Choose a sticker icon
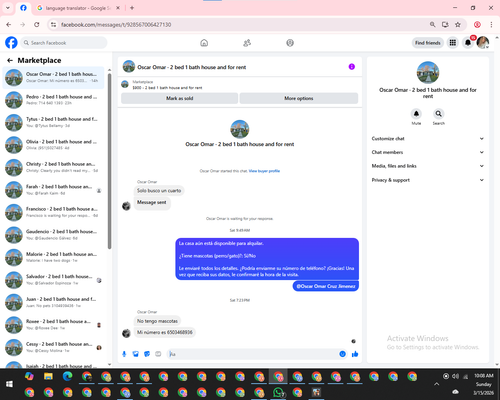This screenshot has width=500, height=400. pos(147,354)
